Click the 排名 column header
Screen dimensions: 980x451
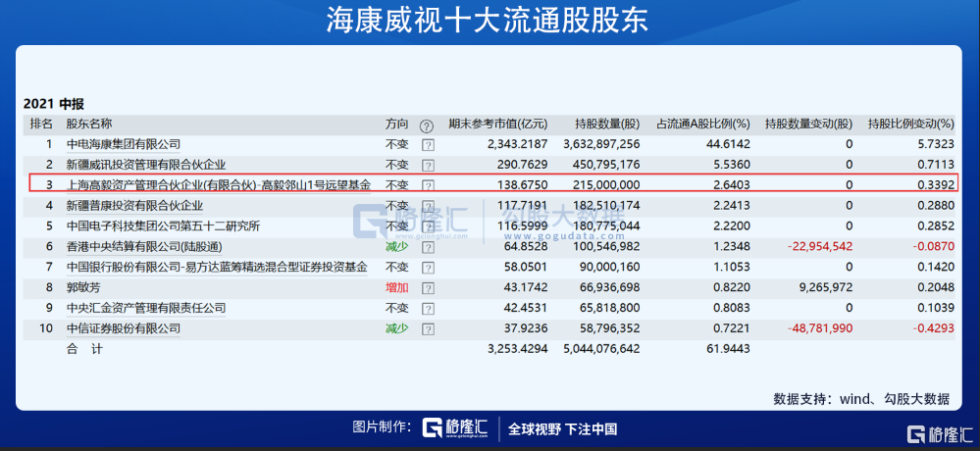(41, 125)
